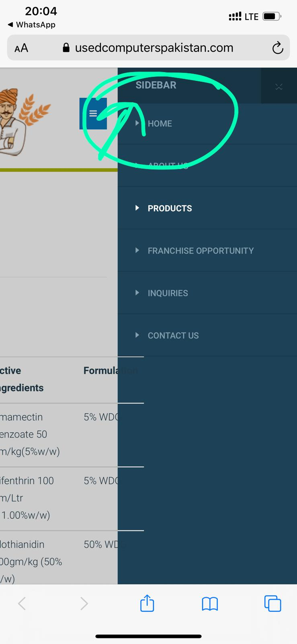Open Safari bookmarks book icon
This screenshot has width=297, height=644.
[210, 603]
